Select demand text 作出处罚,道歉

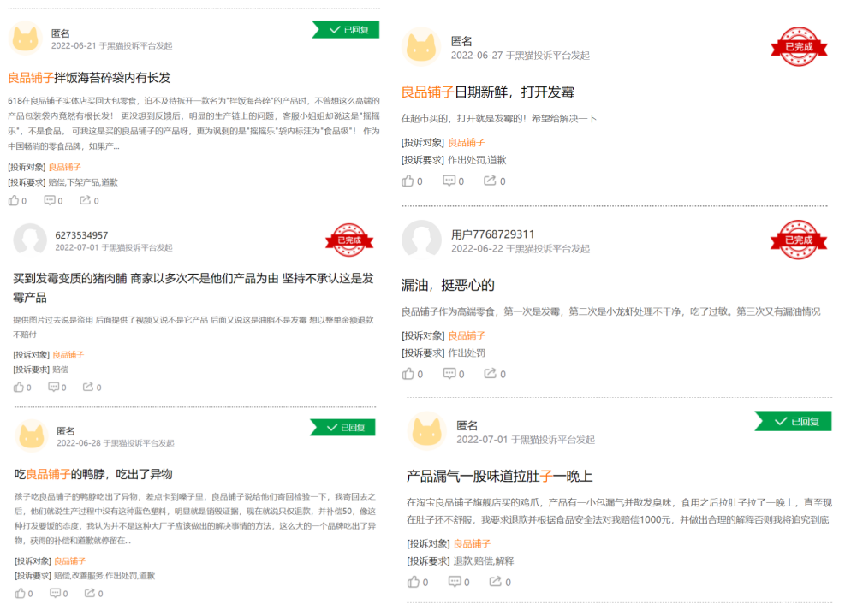click(477, 160)
